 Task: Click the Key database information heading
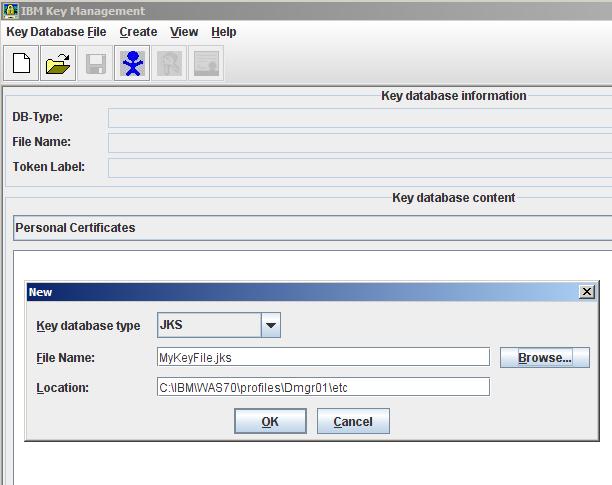click(x=454, y=96)
